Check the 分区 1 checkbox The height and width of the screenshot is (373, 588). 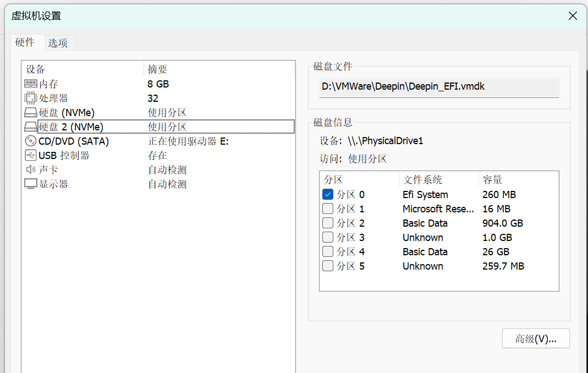(x=328, y=209)
